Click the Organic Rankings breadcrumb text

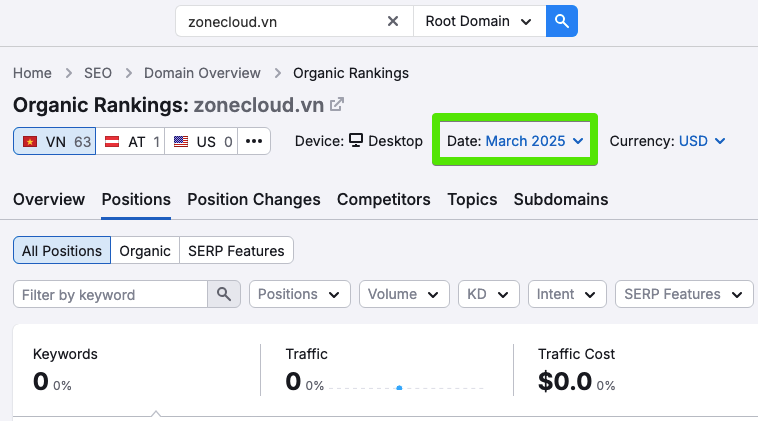coord(351,73)
